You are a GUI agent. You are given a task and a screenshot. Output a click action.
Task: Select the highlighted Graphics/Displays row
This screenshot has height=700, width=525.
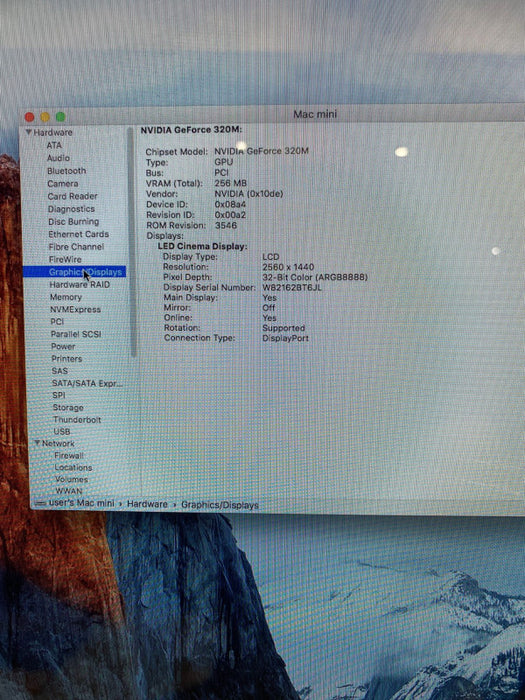(75, 272)
